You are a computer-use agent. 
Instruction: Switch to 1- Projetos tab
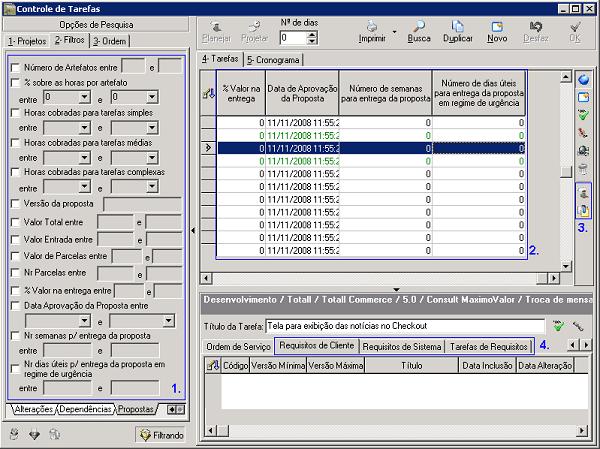[27, 41]
